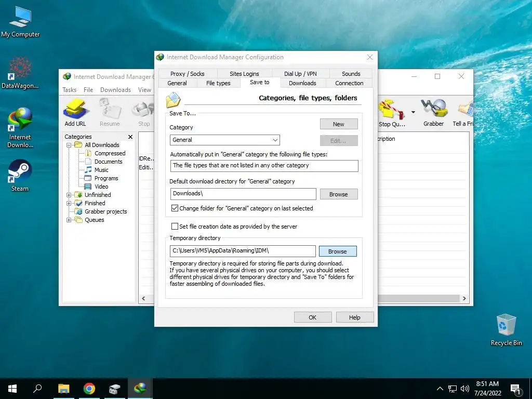Open the Stop Queue dropdown arrow
Image resolution: width=532 pixels, height=399 pixels.
point(413,112)
